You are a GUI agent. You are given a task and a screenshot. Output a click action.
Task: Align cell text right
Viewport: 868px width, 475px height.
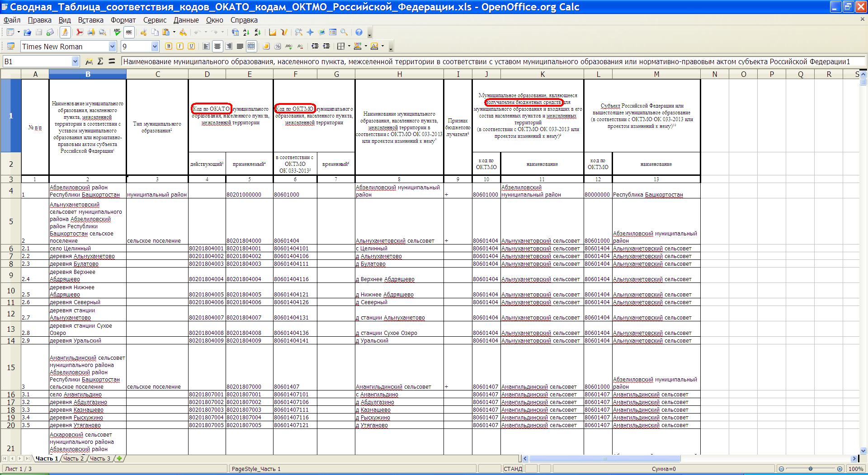point(229,46)
